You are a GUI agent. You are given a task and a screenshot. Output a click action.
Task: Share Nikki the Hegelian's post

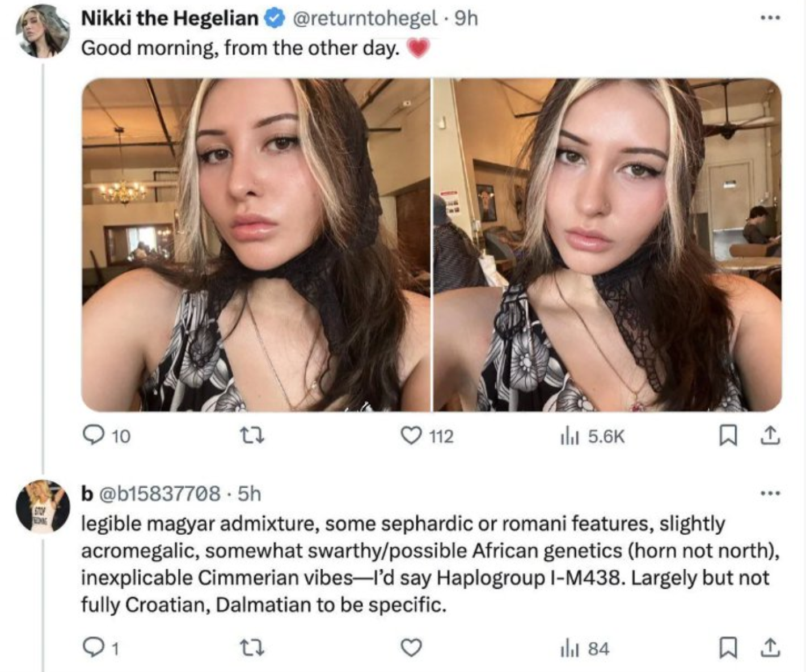pos(769,436)
